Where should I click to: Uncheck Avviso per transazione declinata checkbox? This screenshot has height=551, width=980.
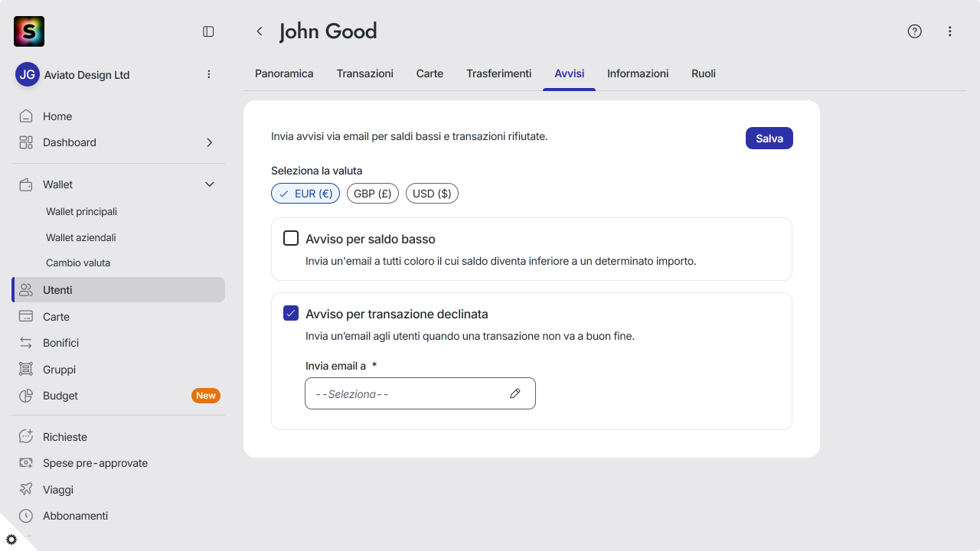point(291,313)
